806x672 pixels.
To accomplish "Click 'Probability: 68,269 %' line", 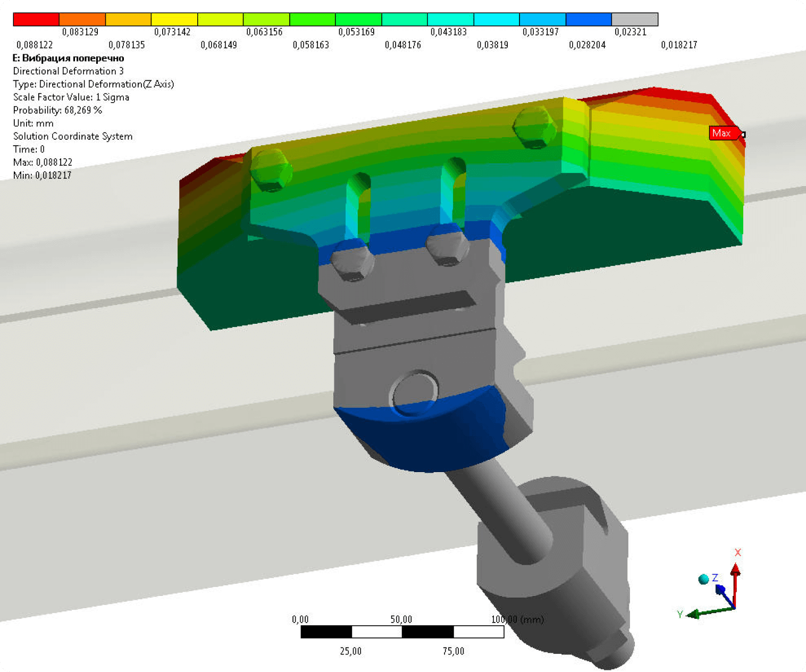I will [57, 110].
